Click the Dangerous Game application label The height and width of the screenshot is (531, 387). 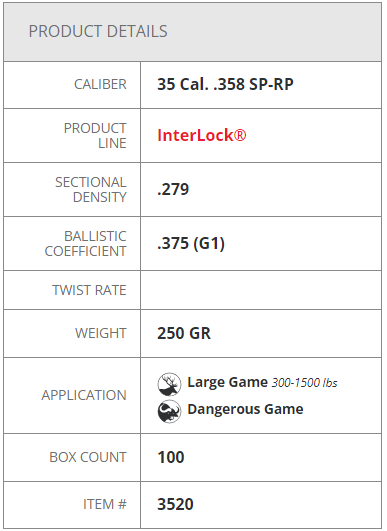(x=245, y=409)
